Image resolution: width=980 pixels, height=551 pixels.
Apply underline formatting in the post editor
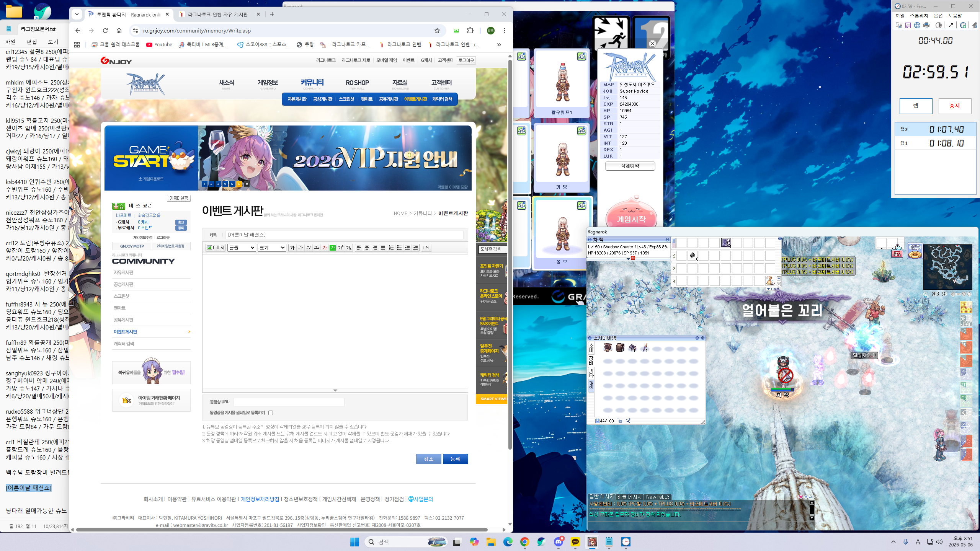point(301,248)
